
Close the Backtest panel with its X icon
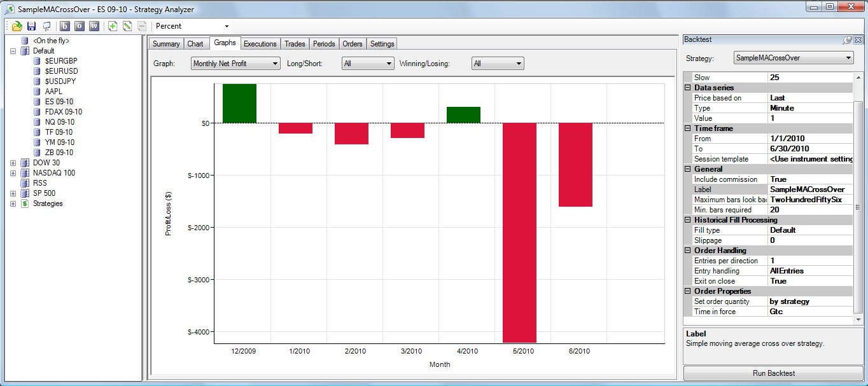(858, 39)
